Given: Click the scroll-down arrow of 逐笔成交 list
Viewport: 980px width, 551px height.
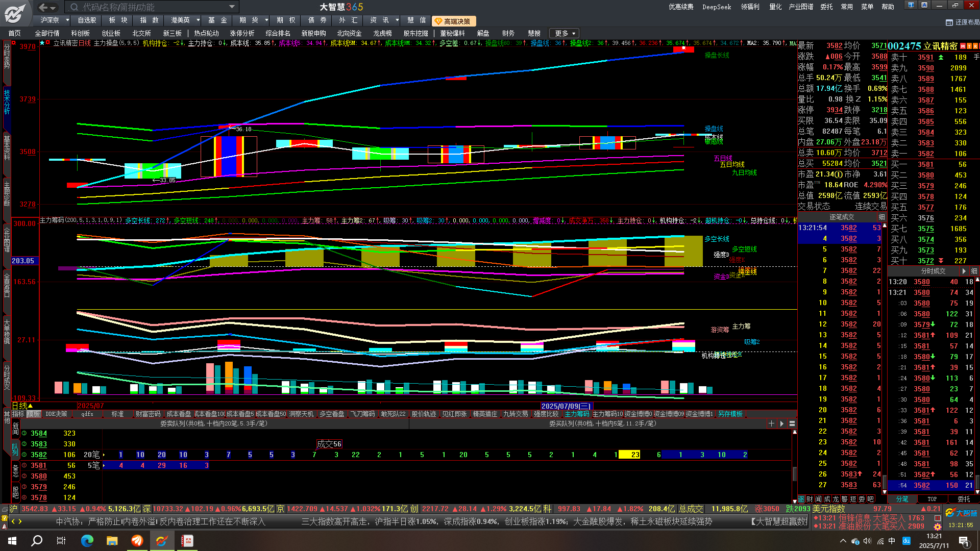Looking at the screenshot, I should tap(884, 492).
